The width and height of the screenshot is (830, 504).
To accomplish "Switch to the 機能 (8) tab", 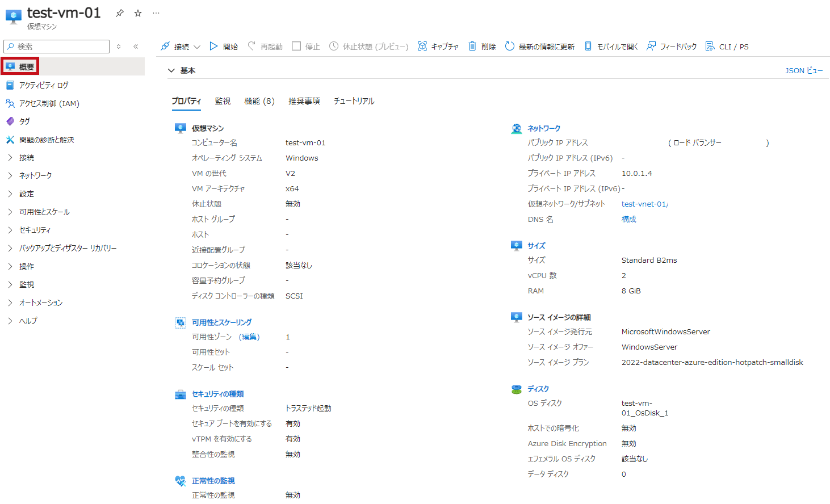I will tap(259, 101).
